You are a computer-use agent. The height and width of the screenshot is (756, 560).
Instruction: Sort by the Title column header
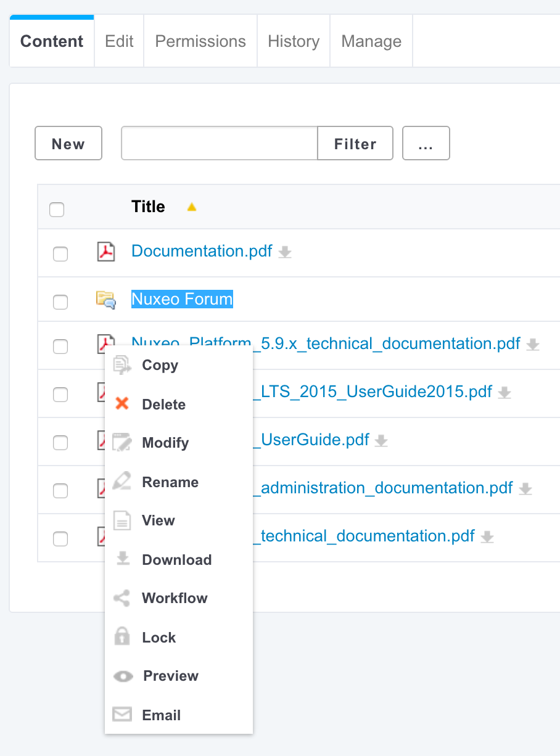[x=148, y=207]
